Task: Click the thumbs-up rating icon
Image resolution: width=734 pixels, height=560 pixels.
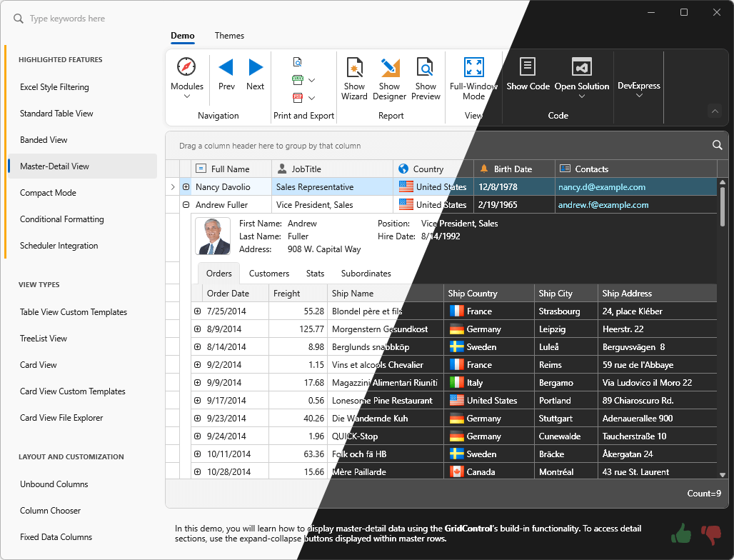Action: coord(680,533)
